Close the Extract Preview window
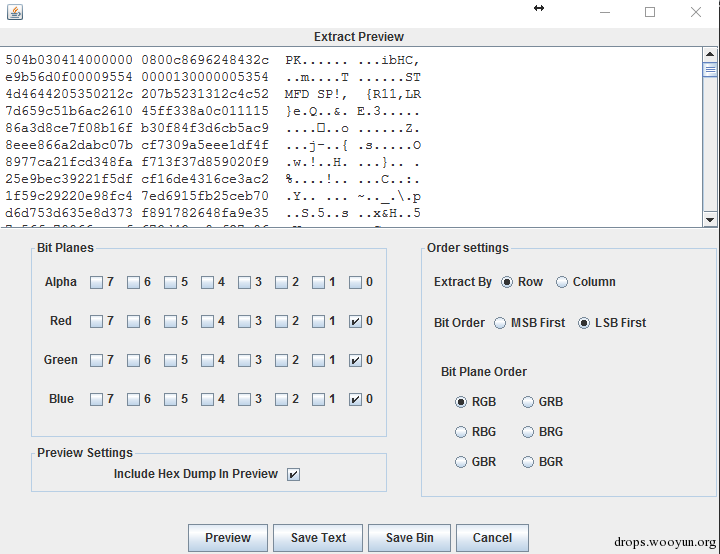 click(x=696, y=12)
